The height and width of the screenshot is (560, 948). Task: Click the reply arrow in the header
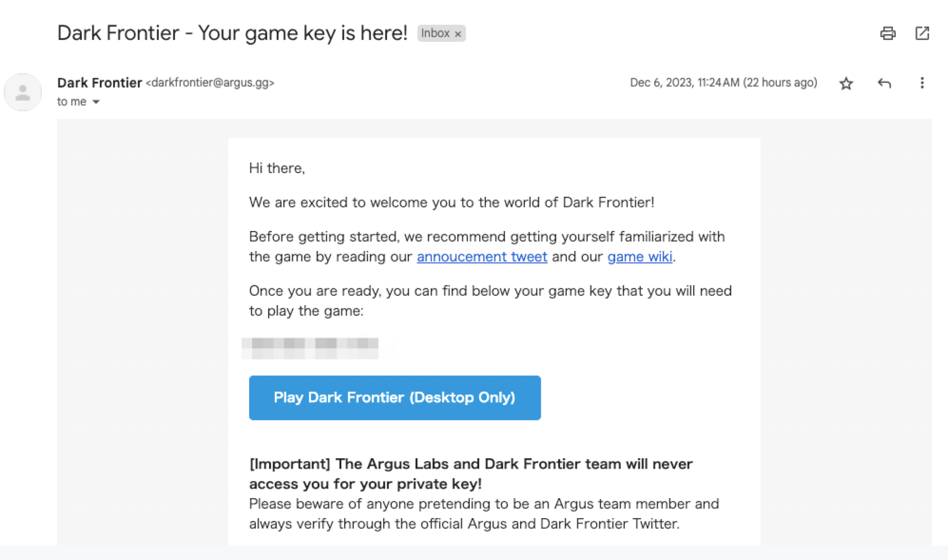[885, 83]
